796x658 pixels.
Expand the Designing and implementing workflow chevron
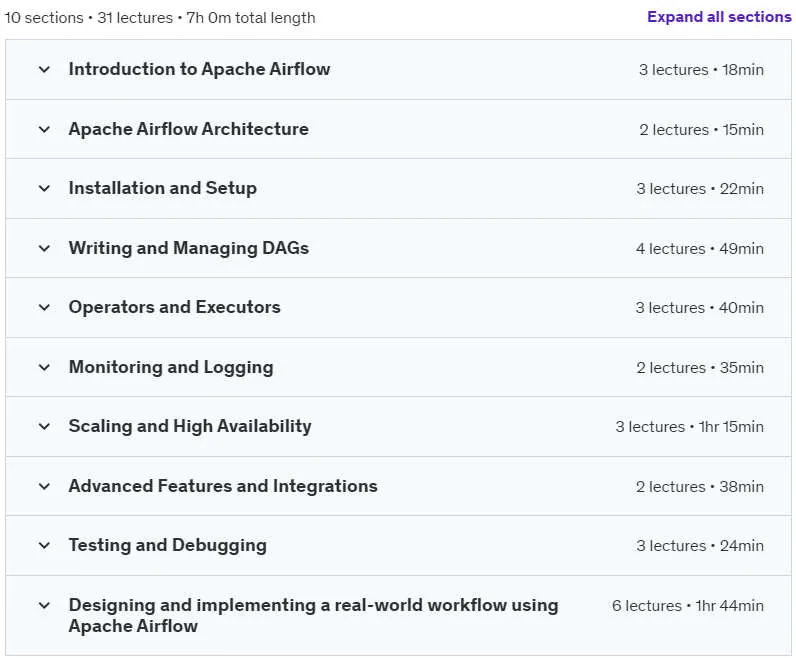click(44, 605)
